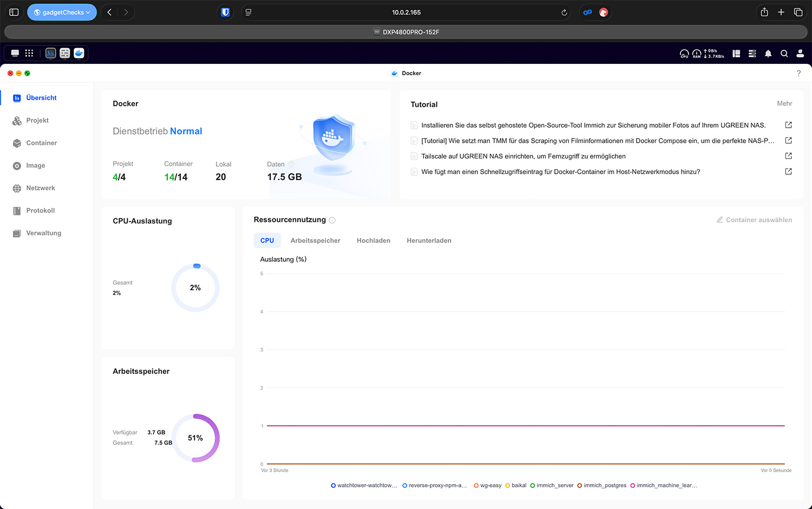Open the NAS app grid launcher

(x=29, y=53)
